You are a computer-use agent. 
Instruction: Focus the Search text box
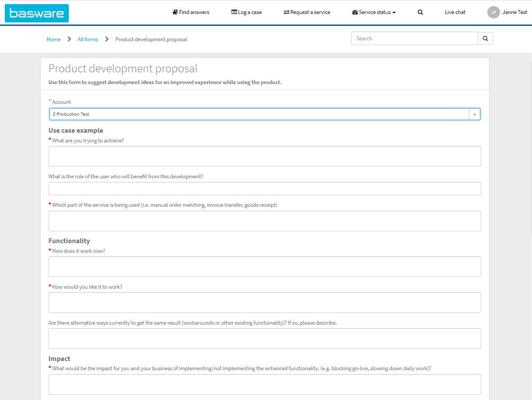click(x=414, y=39)
